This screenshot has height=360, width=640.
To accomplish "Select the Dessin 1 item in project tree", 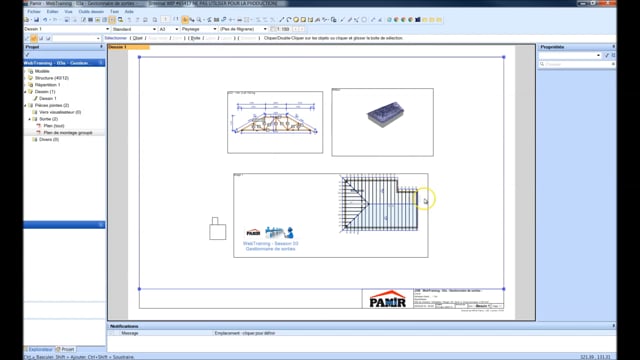I will (x=48, y=98).
